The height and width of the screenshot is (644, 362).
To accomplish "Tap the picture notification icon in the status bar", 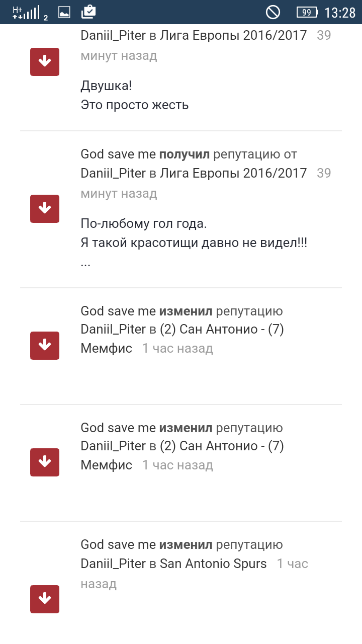I will click(64, 12).
